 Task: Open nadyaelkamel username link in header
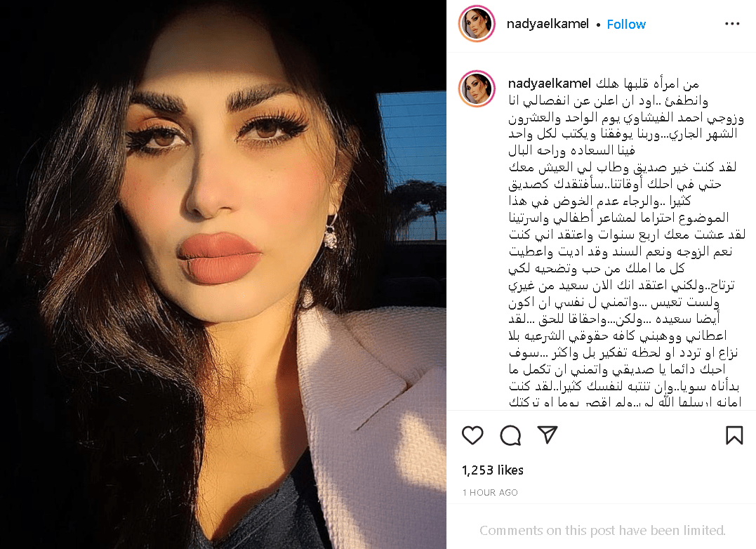[x=548, y=24]
